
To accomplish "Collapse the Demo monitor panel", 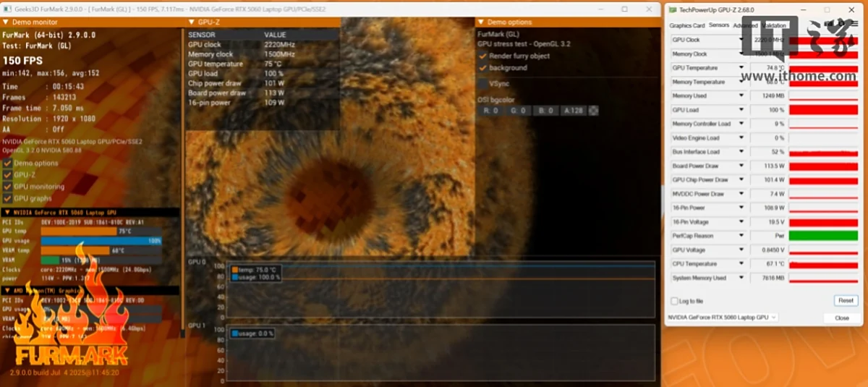I will click(x=6, y=22).
